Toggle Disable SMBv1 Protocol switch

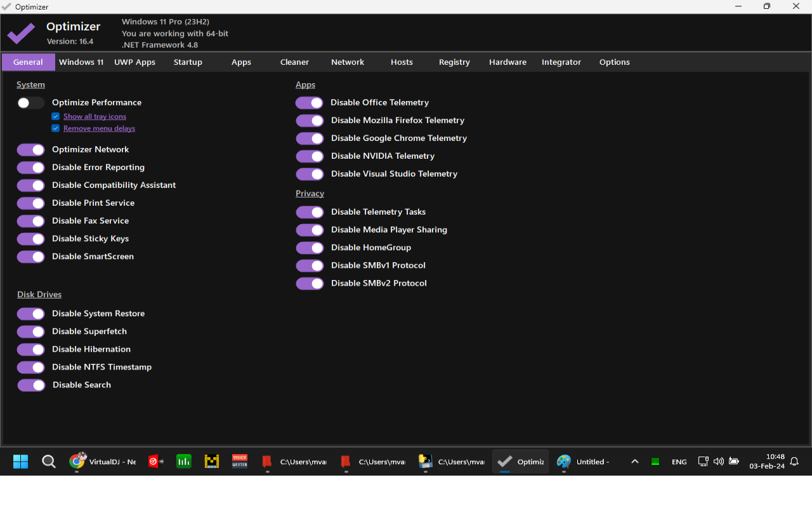[x=310, y=265]
